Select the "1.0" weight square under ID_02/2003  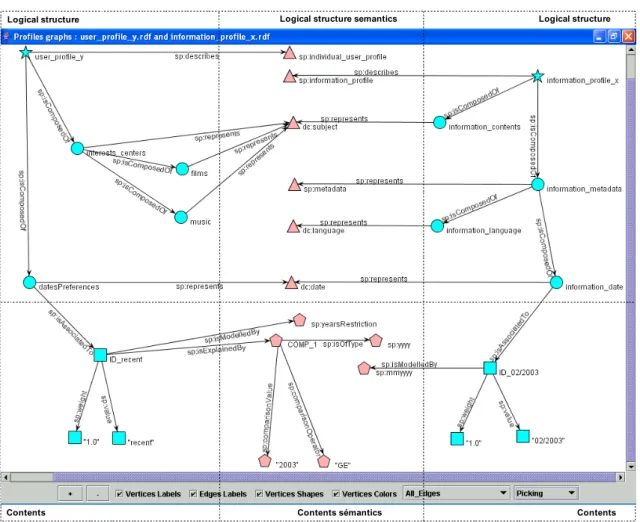click(x=457, y=439)
